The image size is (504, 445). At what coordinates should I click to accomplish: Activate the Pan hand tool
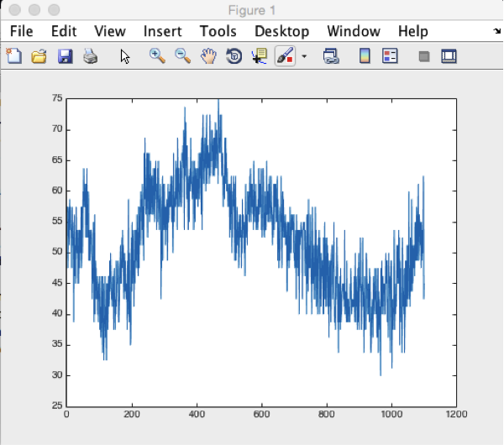(x=208, y=56)
